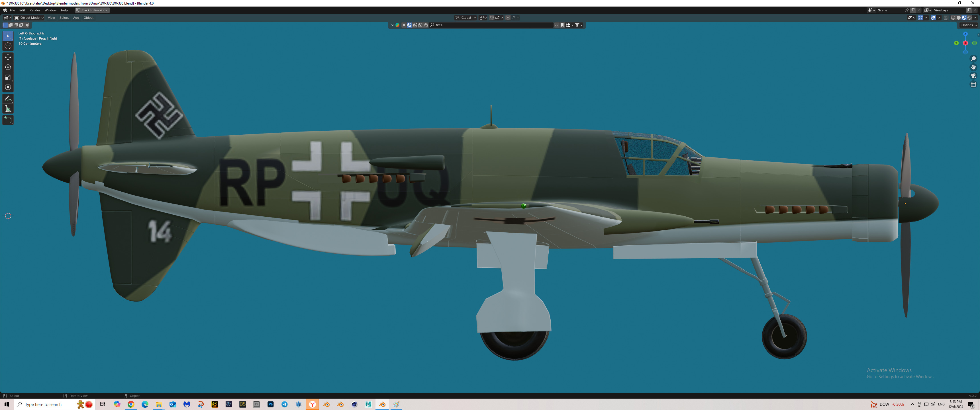
Task: Click the brush icon in search bar
Action: click(426, 25)
